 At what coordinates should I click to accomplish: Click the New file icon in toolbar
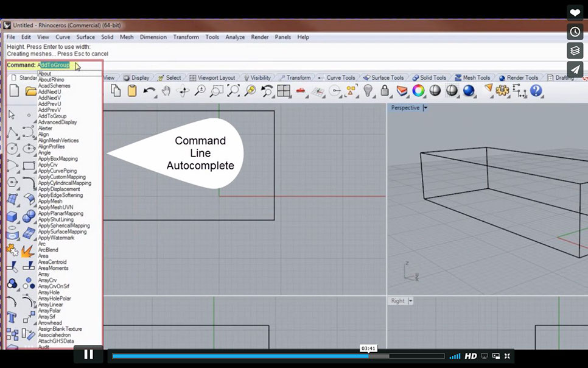pos(14,91)
